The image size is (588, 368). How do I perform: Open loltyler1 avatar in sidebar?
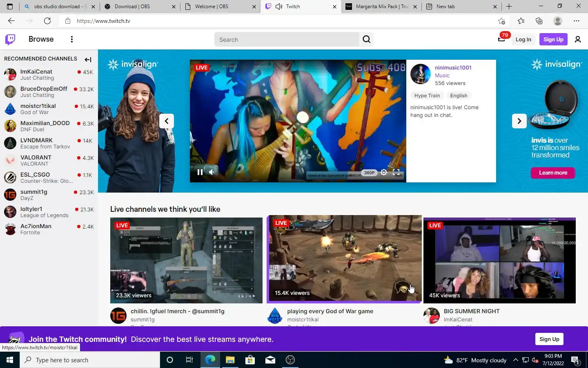tap(10, 212)
